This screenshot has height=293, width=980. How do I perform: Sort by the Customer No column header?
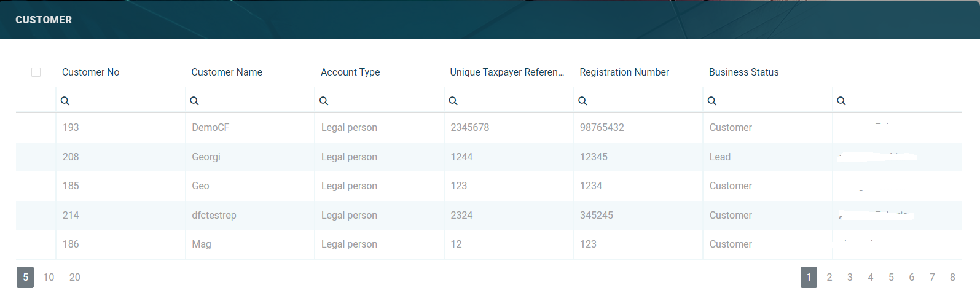tap(91, 72)
